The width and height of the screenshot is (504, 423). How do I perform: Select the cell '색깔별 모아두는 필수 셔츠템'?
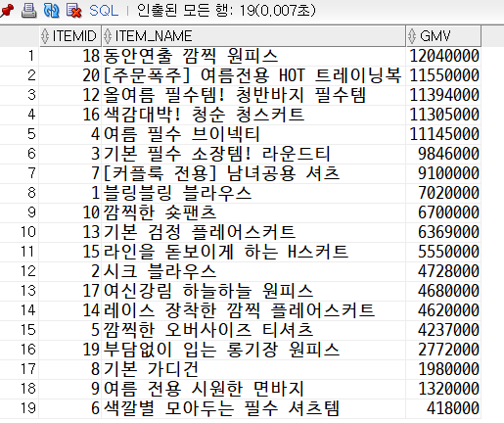(253, 408)
